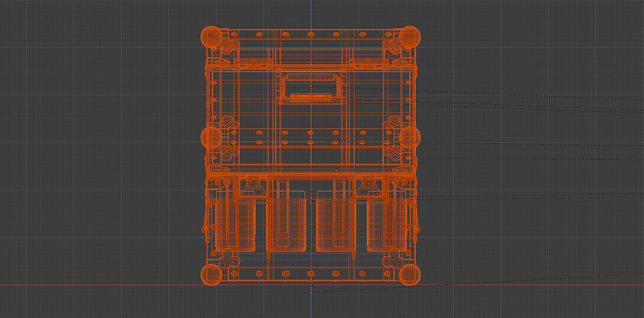Select the rightmost basket mesh at the bottom

[x=387, y=222]
